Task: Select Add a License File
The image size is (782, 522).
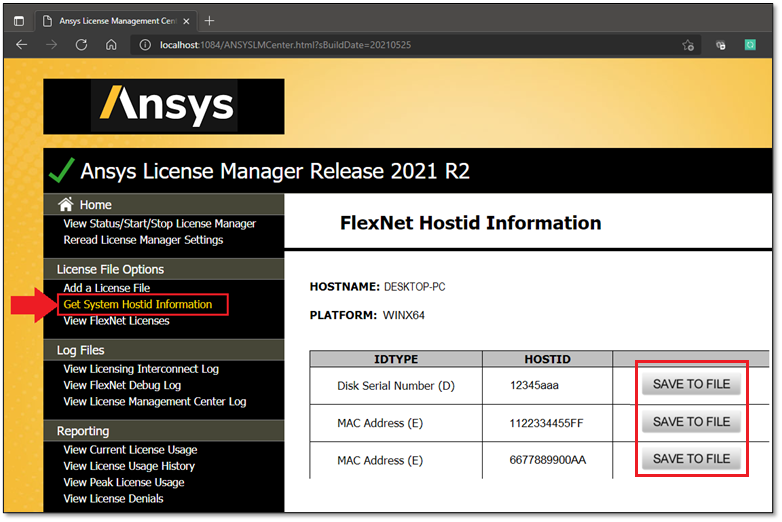Action: (106, 288)
